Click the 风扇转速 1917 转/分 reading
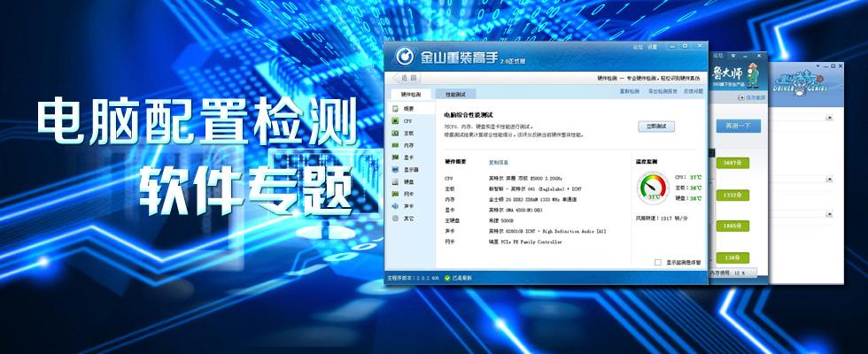The width and height of the screenshot is (868, 354). pyautogui.click(x=663, y=219)
